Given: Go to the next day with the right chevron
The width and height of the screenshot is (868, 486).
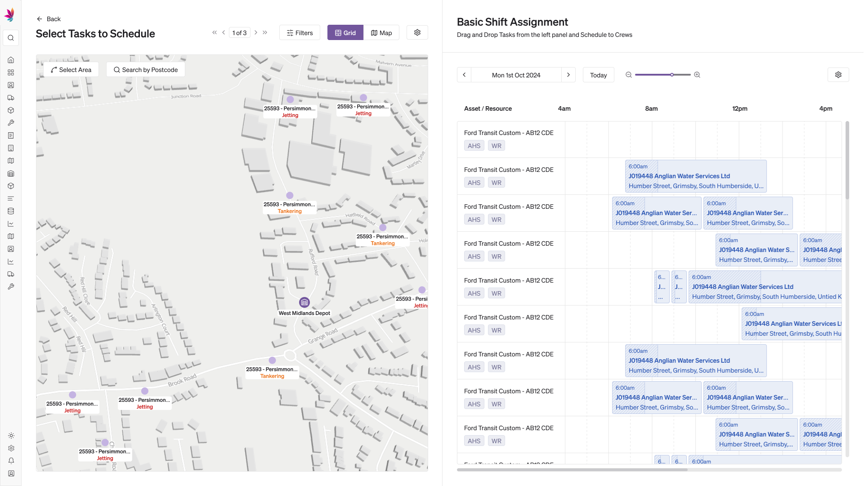Looking at the screenshot, I should (568, 75).
